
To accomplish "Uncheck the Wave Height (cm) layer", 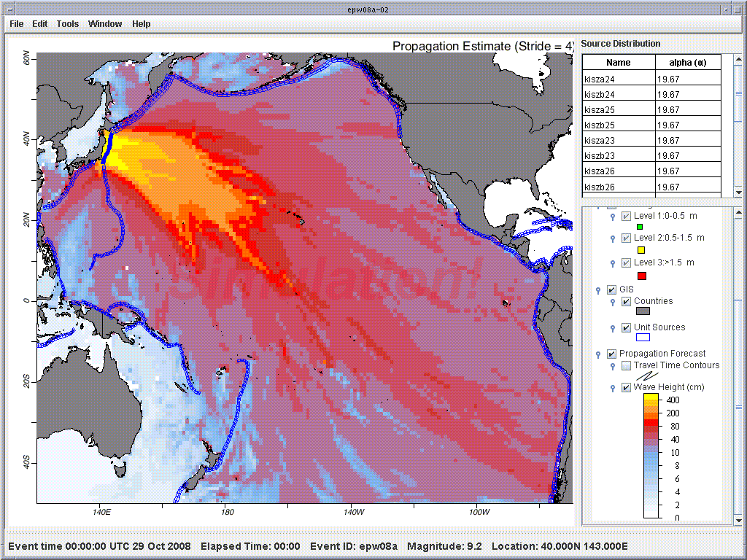I will click(626, 387).
